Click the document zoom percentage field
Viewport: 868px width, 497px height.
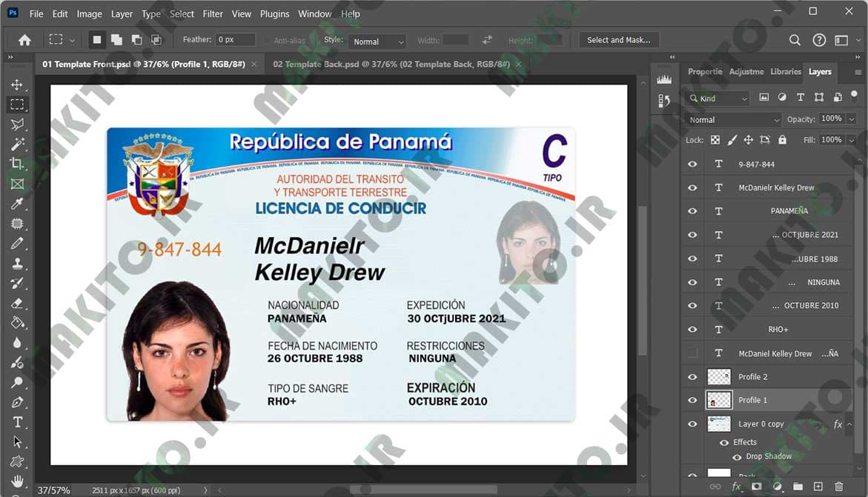point(53,490)
